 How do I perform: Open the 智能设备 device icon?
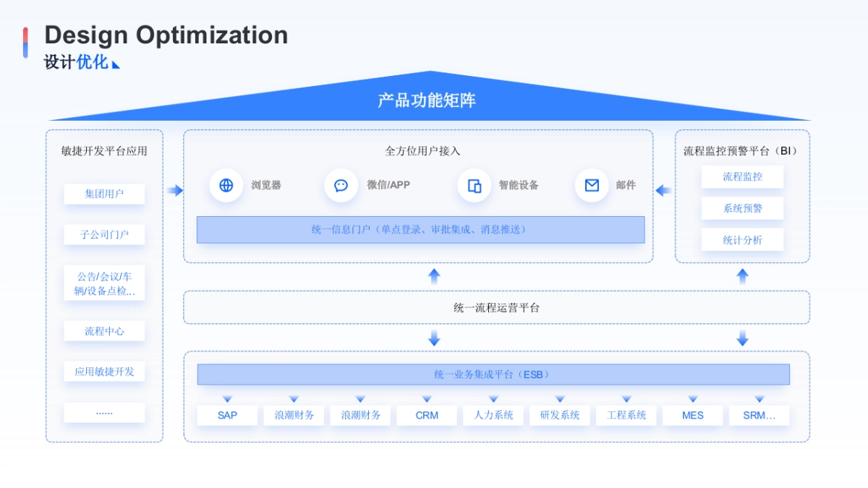[474, 186]
